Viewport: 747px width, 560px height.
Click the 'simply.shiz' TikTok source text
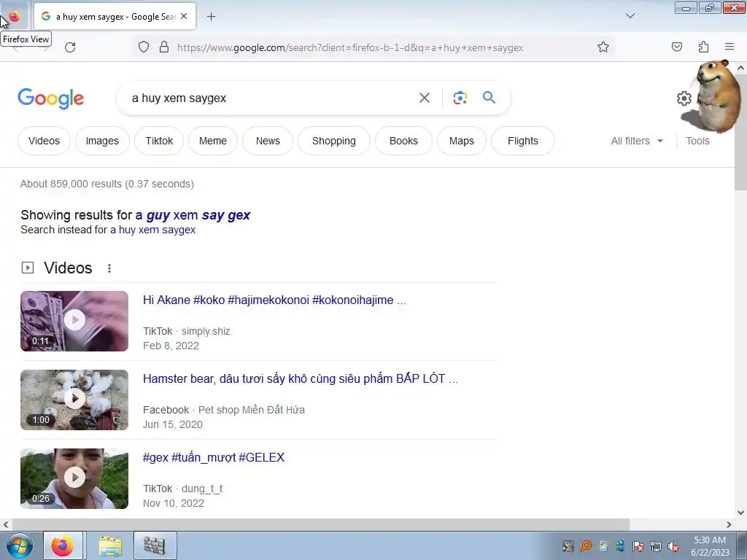click(x=206, y=332)
